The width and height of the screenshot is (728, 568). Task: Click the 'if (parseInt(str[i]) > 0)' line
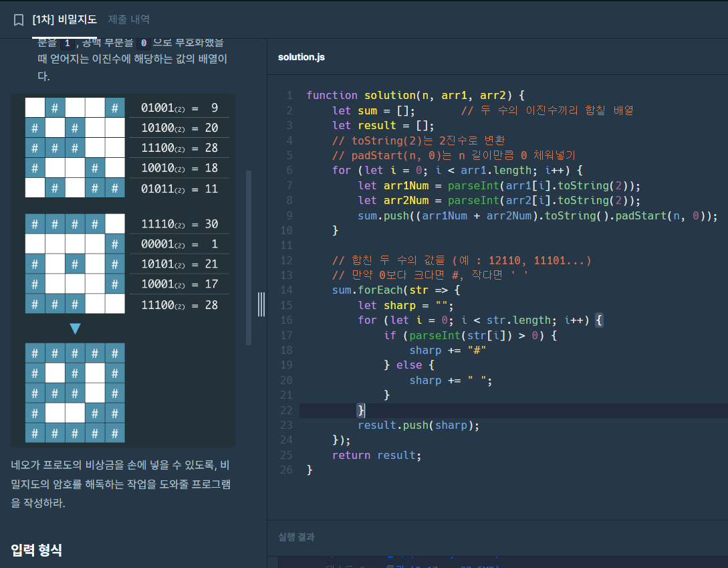pyautogui.click(x=471, y=336)
